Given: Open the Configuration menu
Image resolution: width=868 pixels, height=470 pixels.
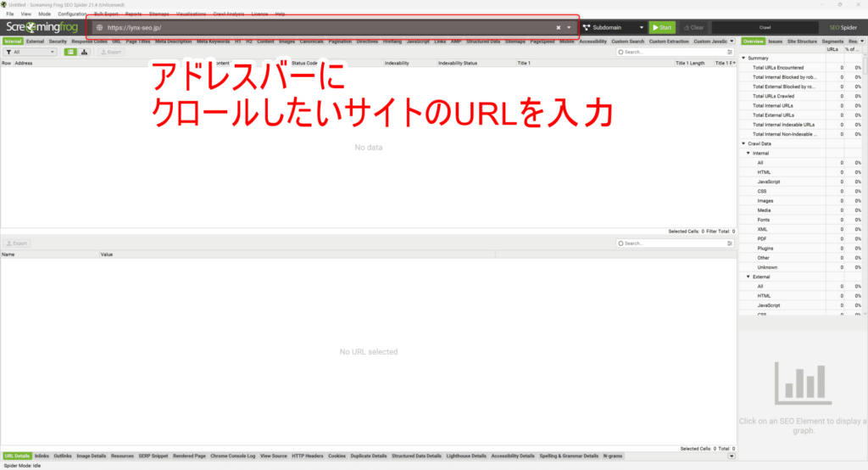Looking at the screenshot, I should coord(72,14).
